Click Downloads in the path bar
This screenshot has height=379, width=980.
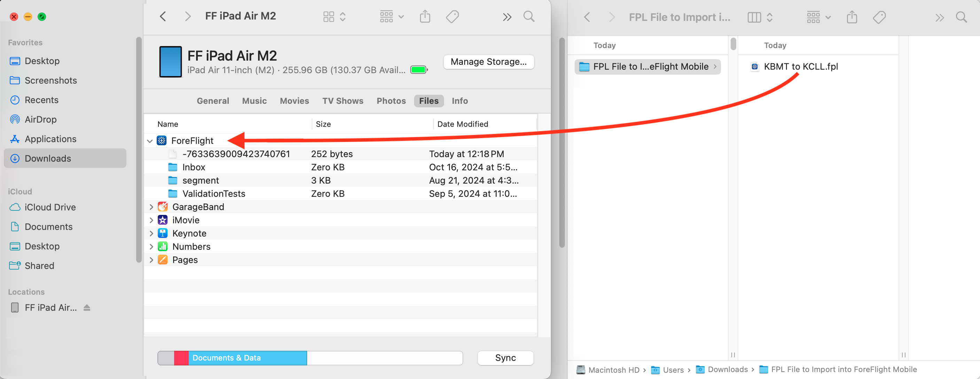pyautogui.click(x=722, y=370)
